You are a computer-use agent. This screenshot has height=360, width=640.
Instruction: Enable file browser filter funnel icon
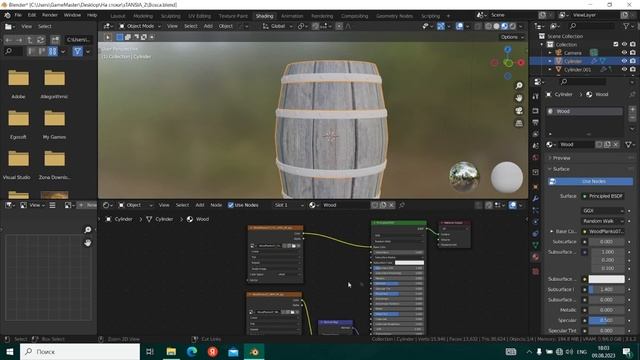pyautogui.click(x=78, y=51)
